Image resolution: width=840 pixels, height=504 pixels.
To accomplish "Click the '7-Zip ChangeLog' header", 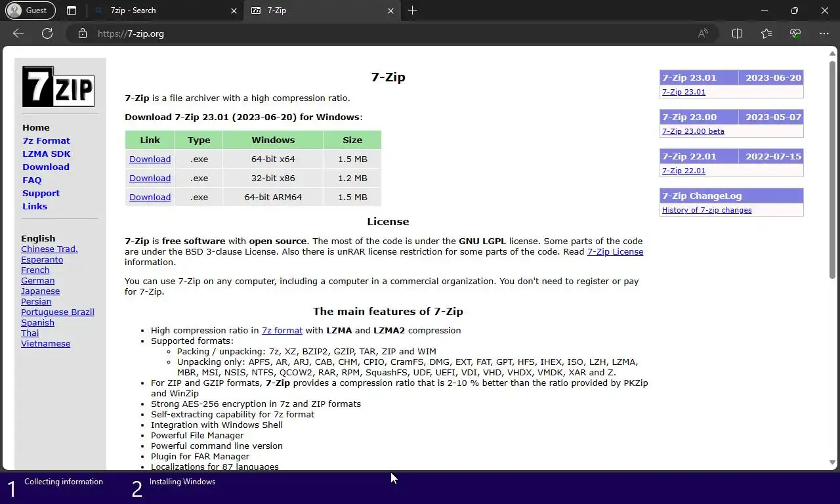I will [731, 196].
